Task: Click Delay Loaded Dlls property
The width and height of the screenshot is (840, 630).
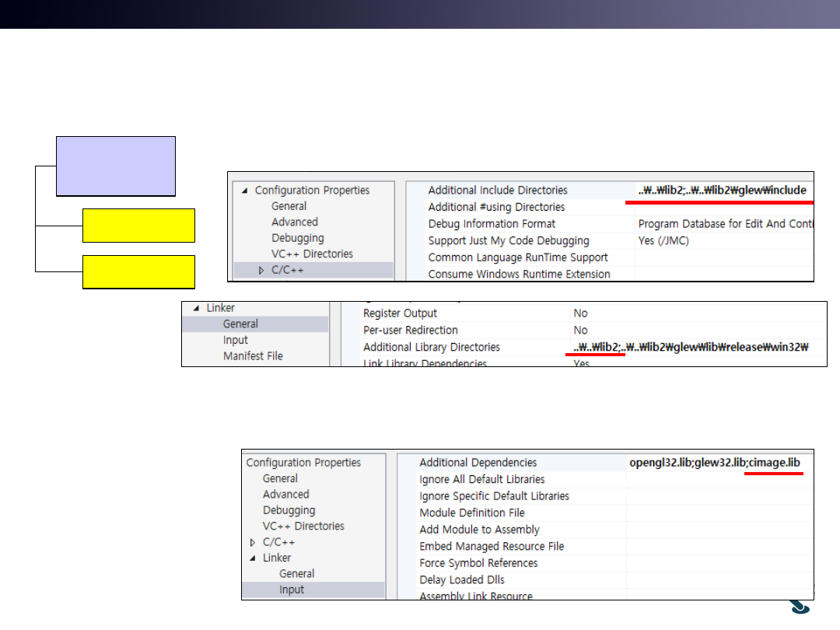Action: 461,580
